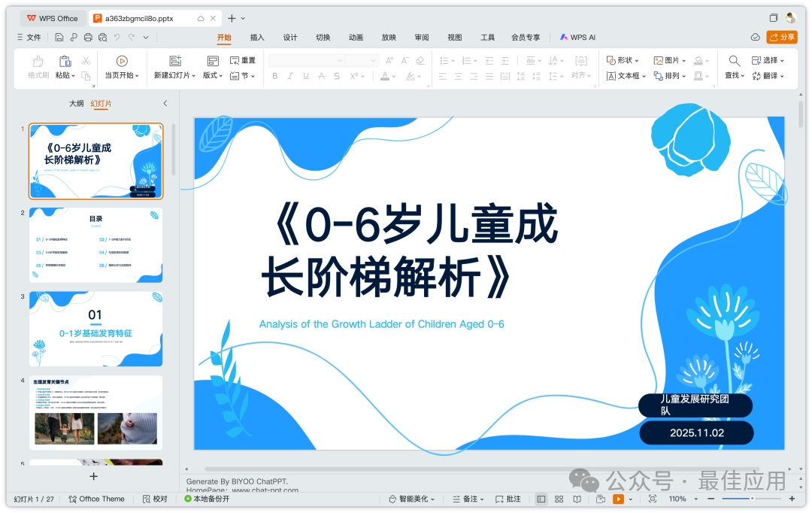Viewport: 812px width, 513px height.
Task: Open the font color swatch picker
Action: coord(394,75)
